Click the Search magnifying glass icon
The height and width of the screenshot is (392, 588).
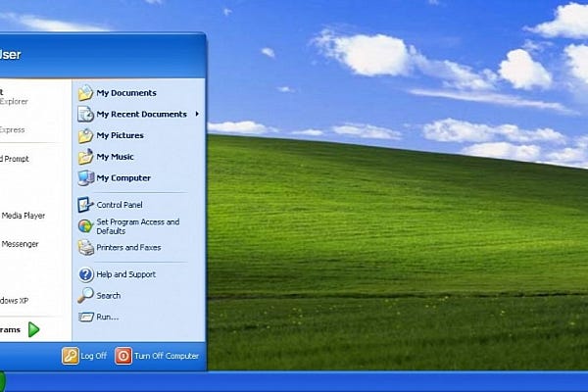(85, 296)
